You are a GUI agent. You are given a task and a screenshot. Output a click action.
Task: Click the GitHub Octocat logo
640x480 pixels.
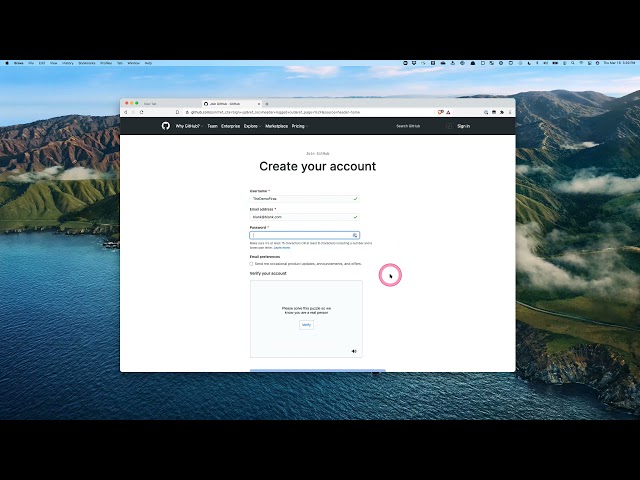(165, 126)
